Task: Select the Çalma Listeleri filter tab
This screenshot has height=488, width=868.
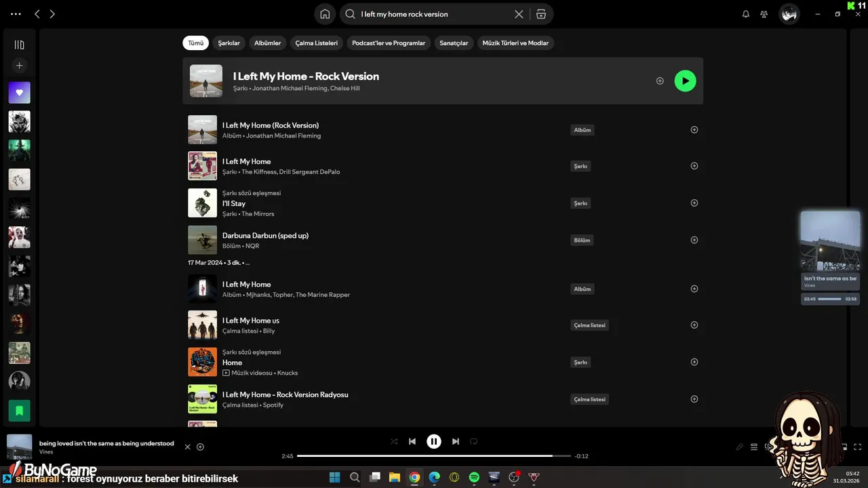Action: [x=316, y=43]
